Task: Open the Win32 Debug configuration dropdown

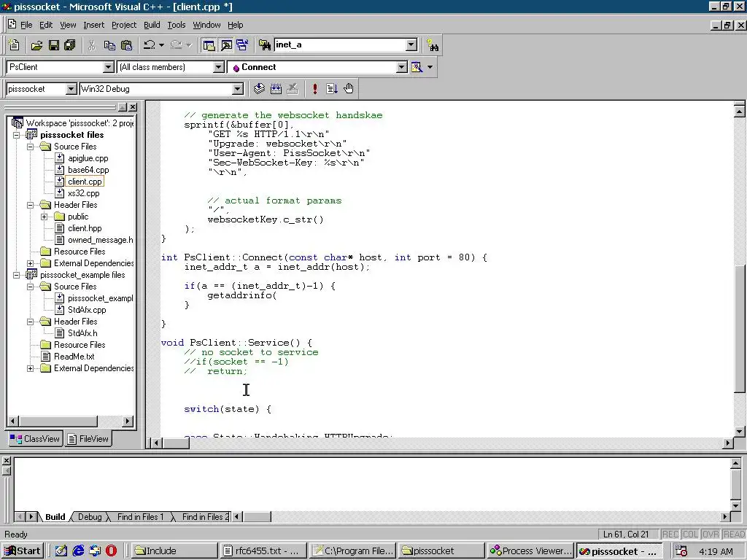Action: (x=237, y=89)
